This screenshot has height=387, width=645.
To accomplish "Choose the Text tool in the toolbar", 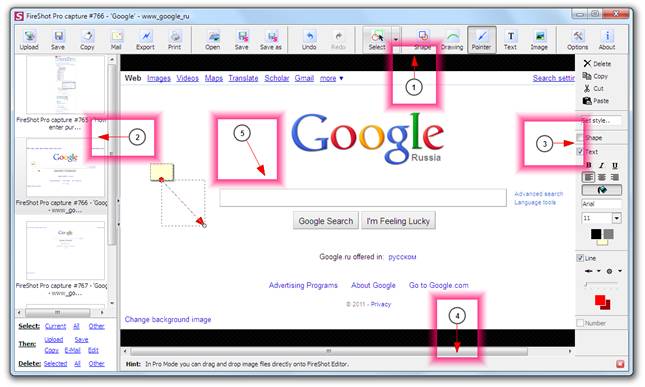I will (x=510, y=40).
